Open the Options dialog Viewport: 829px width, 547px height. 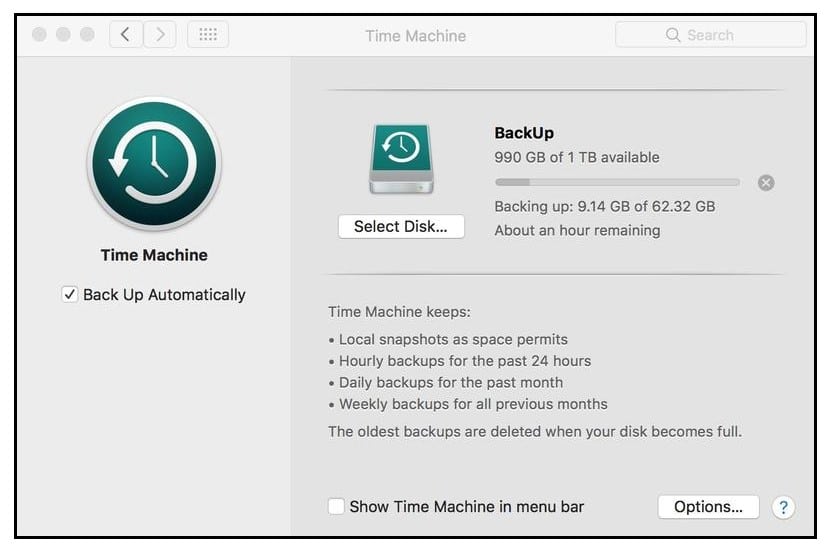(708, 507)
